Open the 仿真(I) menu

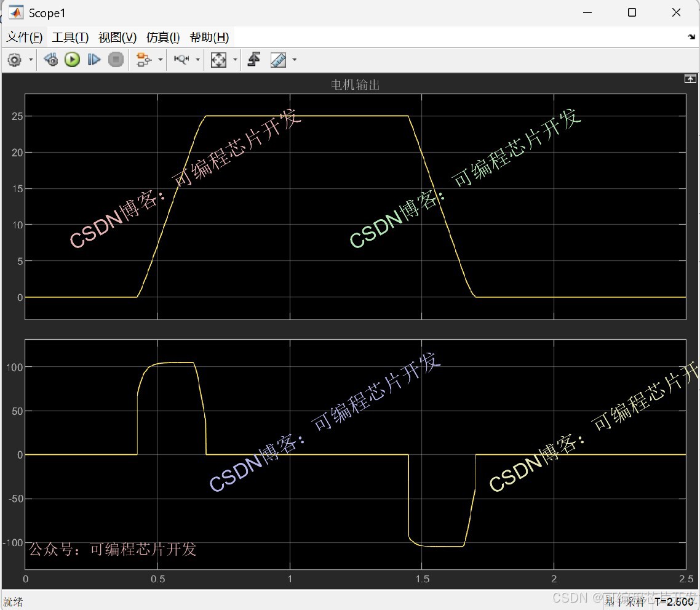click(x=163, y=37)
